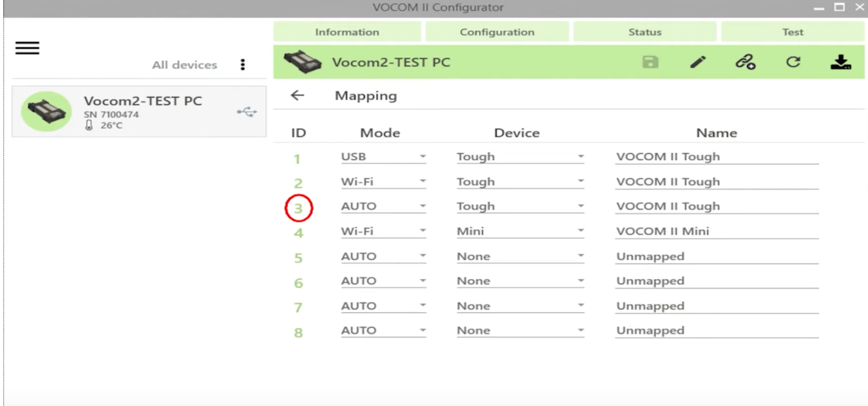Open Device dropdown for ID 7

click(x=520, y=306)
